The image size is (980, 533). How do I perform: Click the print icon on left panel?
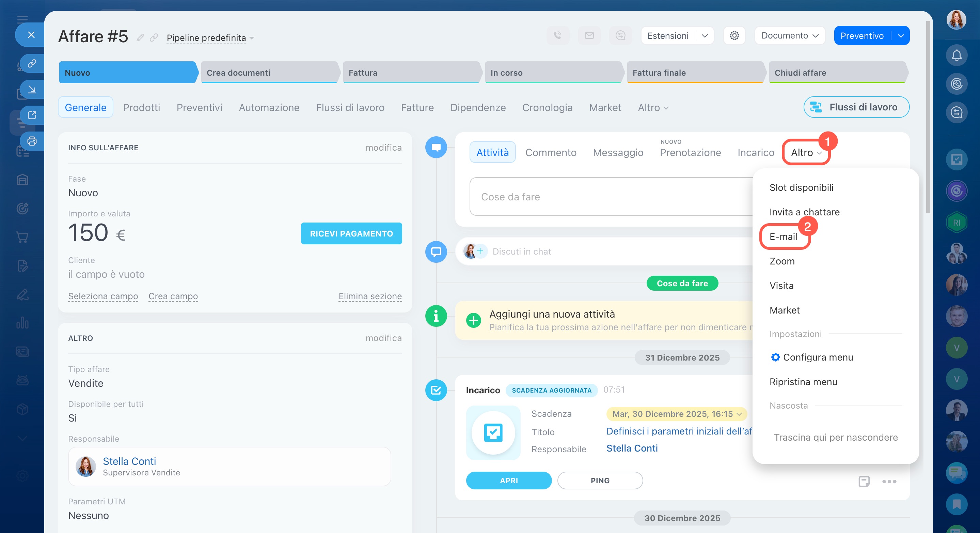click(32, 141)
